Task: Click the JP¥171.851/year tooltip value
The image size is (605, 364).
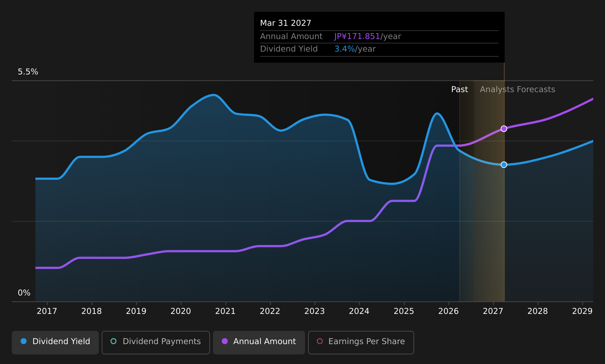Action: point(367,36)
